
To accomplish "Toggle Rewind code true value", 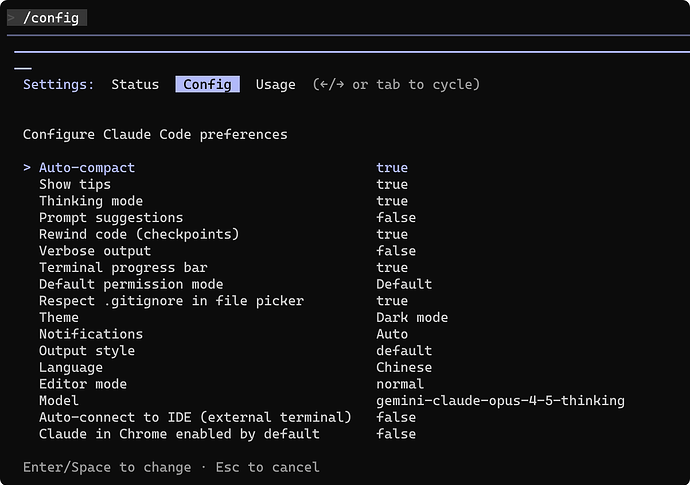I will click(392, 234).
